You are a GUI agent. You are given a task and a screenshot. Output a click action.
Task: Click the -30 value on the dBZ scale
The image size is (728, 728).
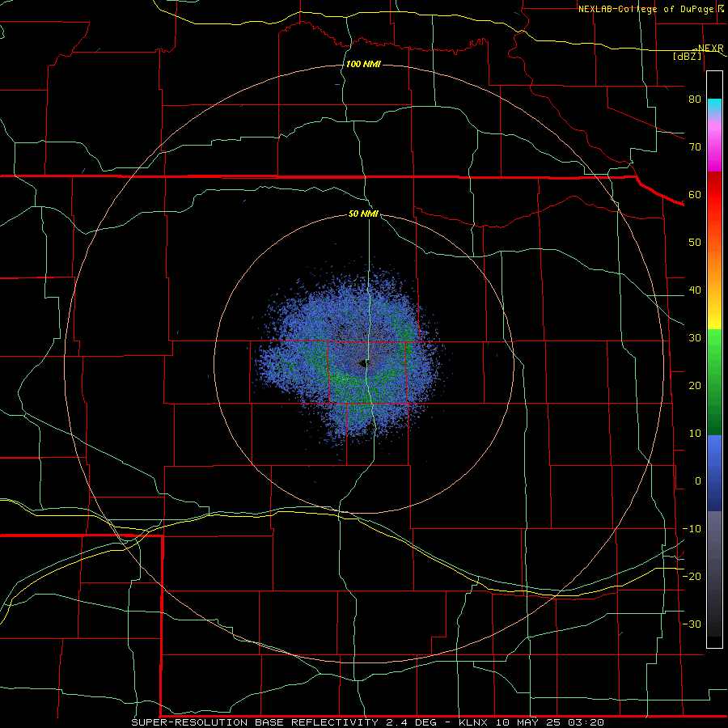click(x=692, y=624)
